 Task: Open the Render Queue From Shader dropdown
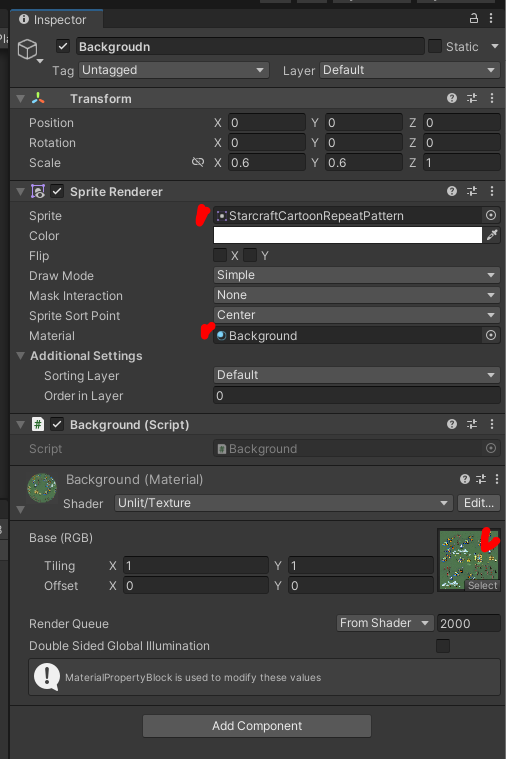[384, 623]
